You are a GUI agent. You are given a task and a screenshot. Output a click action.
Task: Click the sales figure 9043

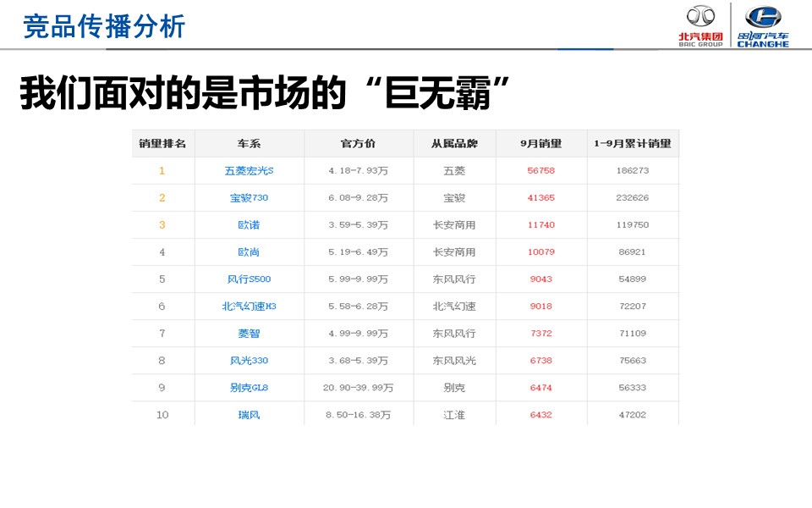tap(541, 279)
